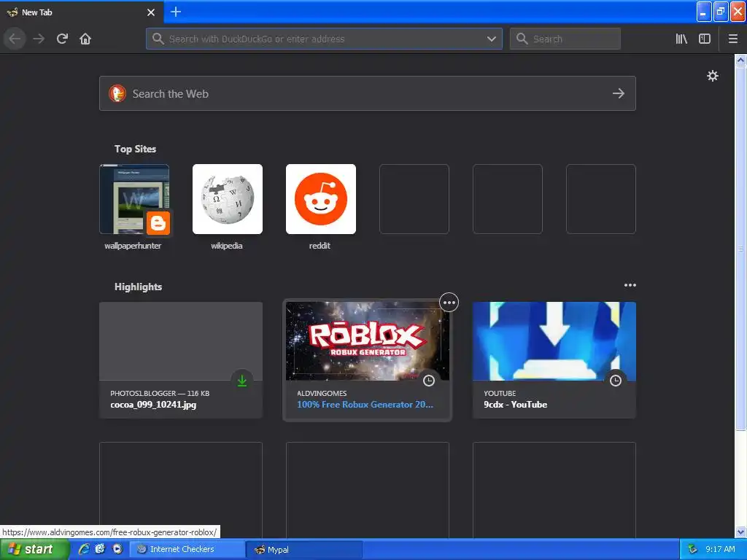Click the history clock icon on Roblox card
The image size is (747, 560).
[x=429, y=381]
